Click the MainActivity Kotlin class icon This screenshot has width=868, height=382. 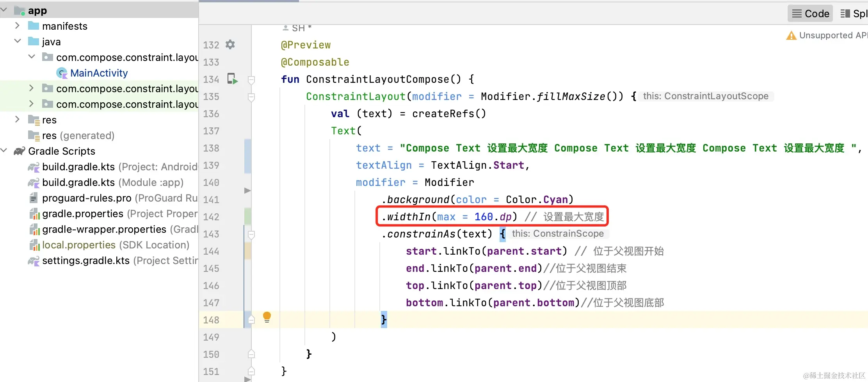coord(62,73)
